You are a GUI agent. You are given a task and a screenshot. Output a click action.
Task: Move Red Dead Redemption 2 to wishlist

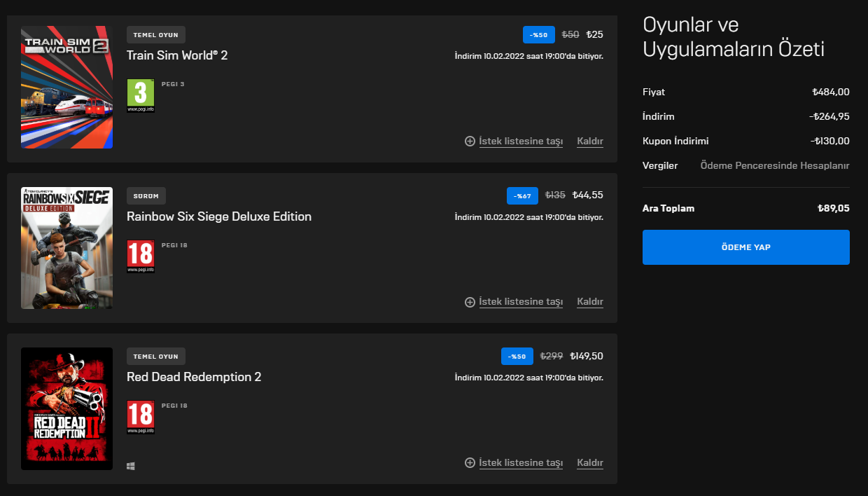(x=521, y=462)
